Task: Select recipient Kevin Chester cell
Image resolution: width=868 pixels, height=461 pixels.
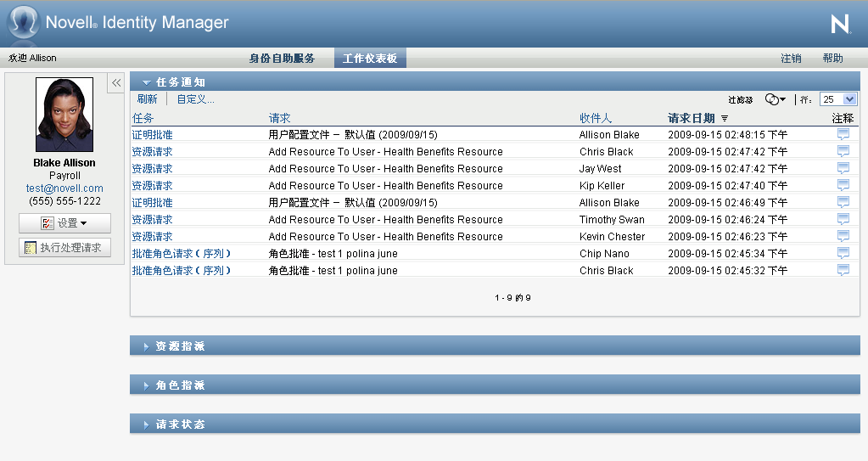Action: pyautogui.click(x=613, y=237)
